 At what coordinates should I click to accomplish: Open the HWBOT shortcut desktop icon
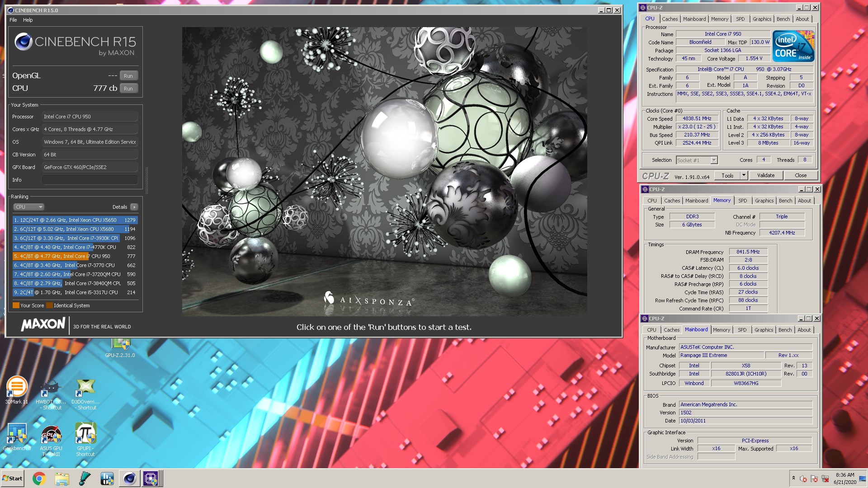coord(51,394)
